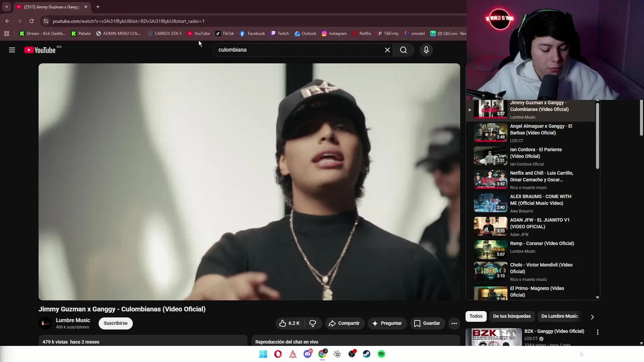Open a new browser tab
This screenshot has height=362, width=644.
click(98, 7)
